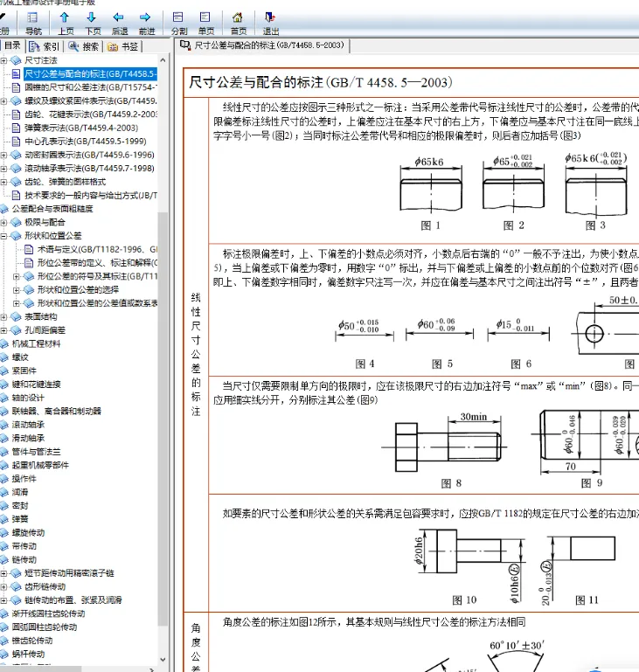Select 紧固件 chapter in tree
This screenshot has width=639, height=672.
pos(24,371)
